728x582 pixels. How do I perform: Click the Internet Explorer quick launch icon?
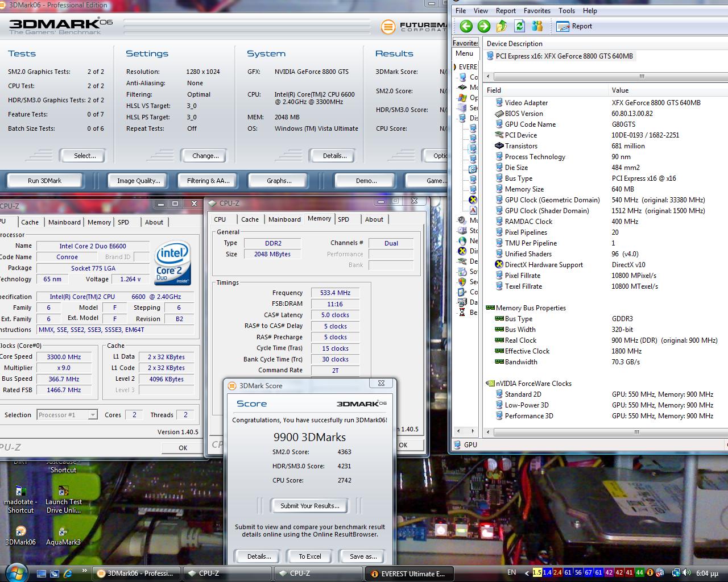tap(67, 573)
